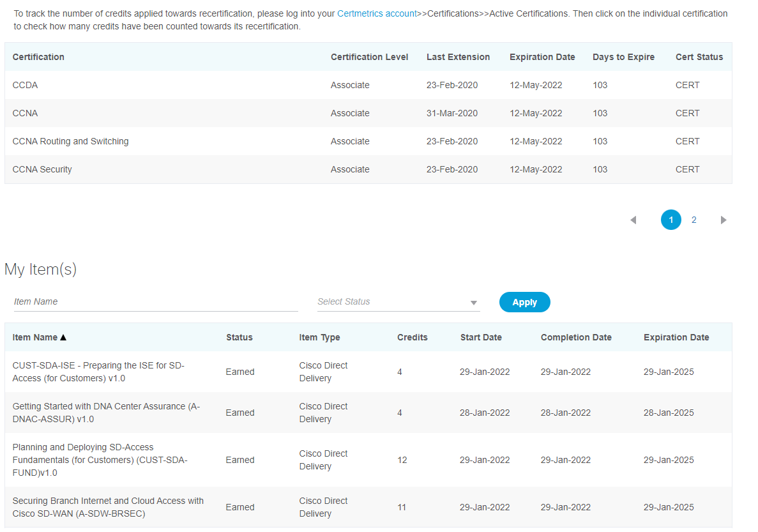
Task: Click the Completion Date column header
Action: (x=576, y=338)
